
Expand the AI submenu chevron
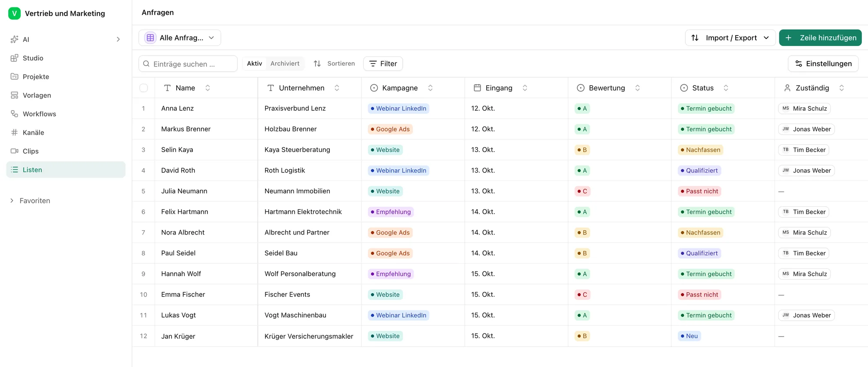coord(118,40)
